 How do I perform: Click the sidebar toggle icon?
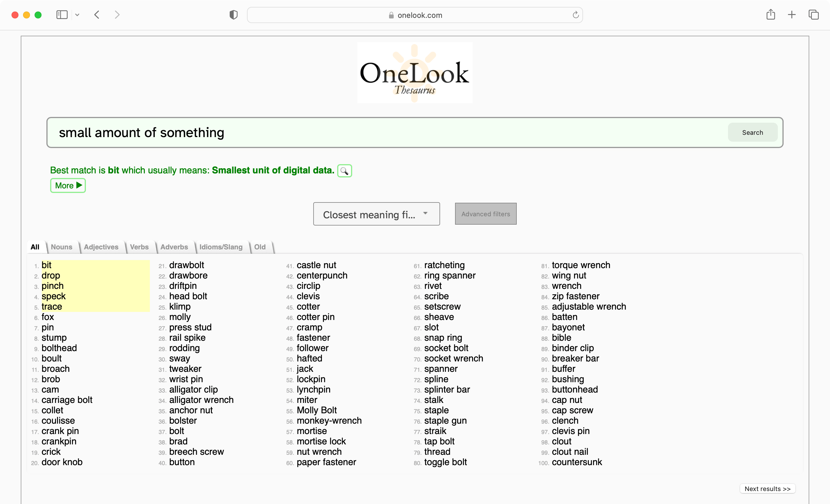click(62, 14)
